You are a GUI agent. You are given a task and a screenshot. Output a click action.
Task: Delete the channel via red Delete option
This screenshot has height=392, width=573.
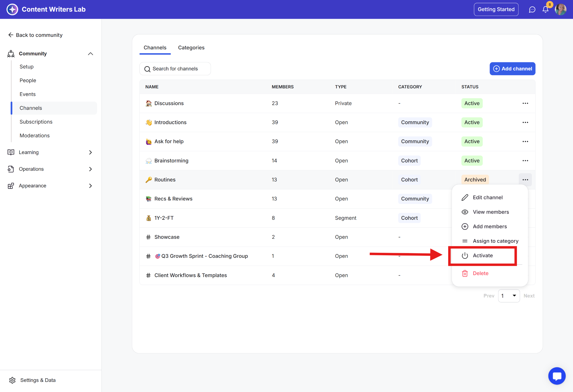pyautogui.click(x=480, y=273)
